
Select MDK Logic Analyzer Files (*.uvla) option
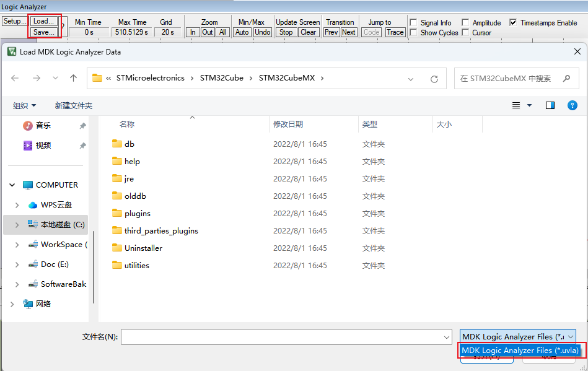pyautogui.click(x=520, y=351)
